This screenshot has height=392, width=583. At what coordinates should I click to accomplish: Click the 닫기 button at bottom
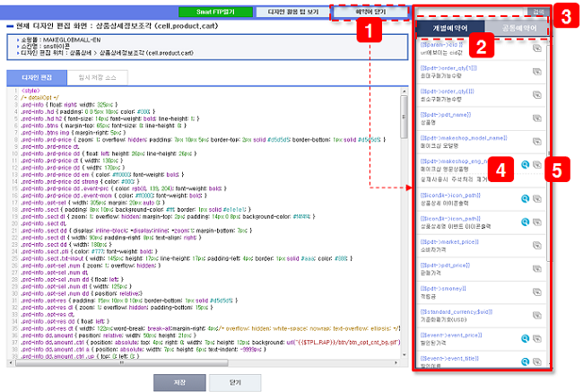click(235, 383)
